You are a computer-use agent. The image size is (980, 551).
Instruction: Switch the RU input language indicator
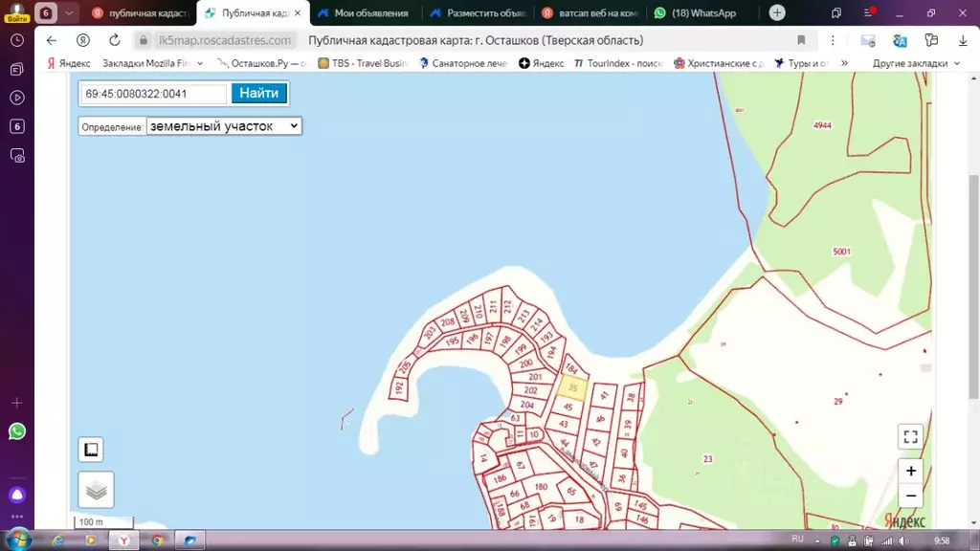pyautogui.click(x=797, y=540)
